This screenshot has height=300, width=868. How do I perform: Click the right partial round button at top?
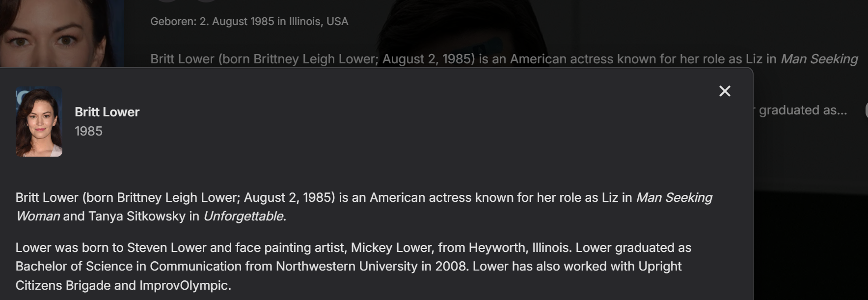pyautogui.click(x=206, y=1)
